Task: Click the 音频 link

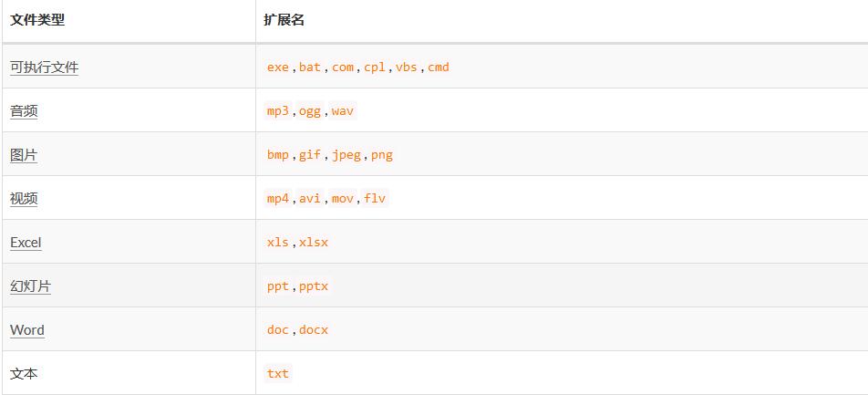Action: point(24,111)
